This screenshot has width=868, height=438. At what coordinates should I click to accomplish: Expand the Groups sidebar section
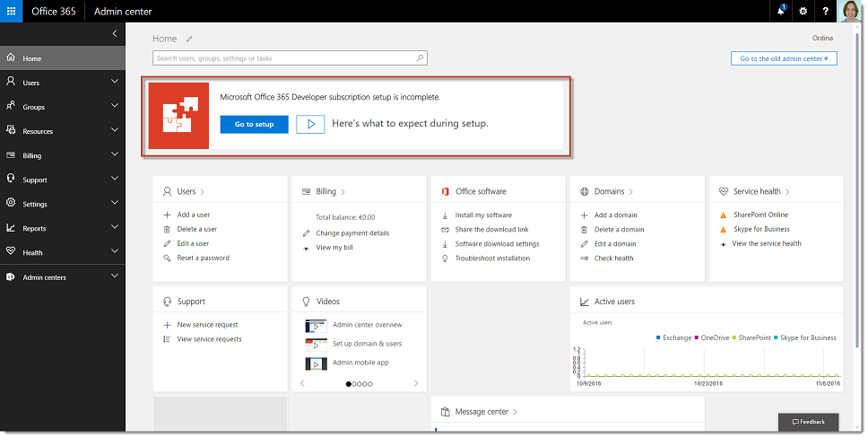click(x=115, y=105)
